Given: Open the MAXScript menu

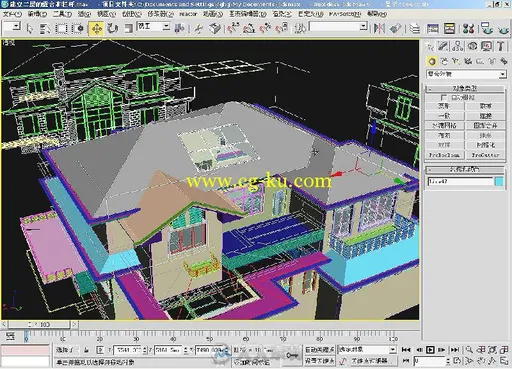Looking at the screenshot, I should (345, 14).
